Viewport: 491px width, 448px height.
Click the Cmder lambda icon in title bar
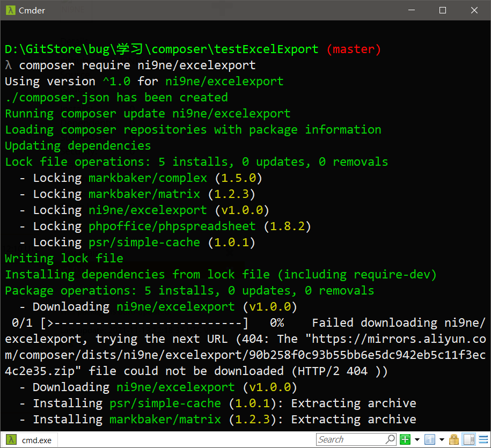coord(10,10)
